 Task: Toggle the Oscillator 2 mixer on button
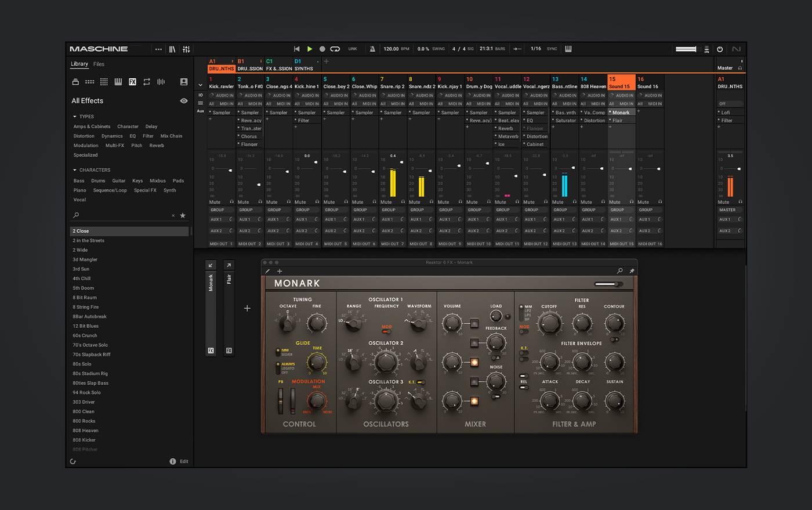click(474, 362)
